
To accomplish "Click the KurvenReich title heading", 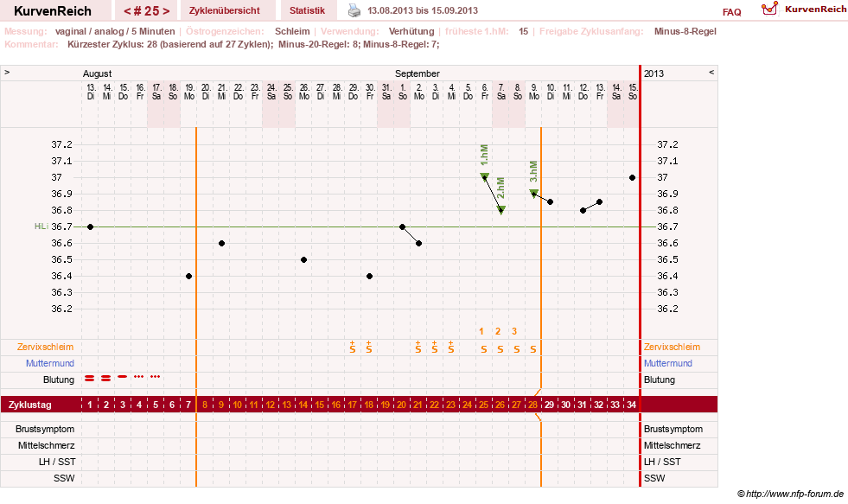I will [53, 11].
